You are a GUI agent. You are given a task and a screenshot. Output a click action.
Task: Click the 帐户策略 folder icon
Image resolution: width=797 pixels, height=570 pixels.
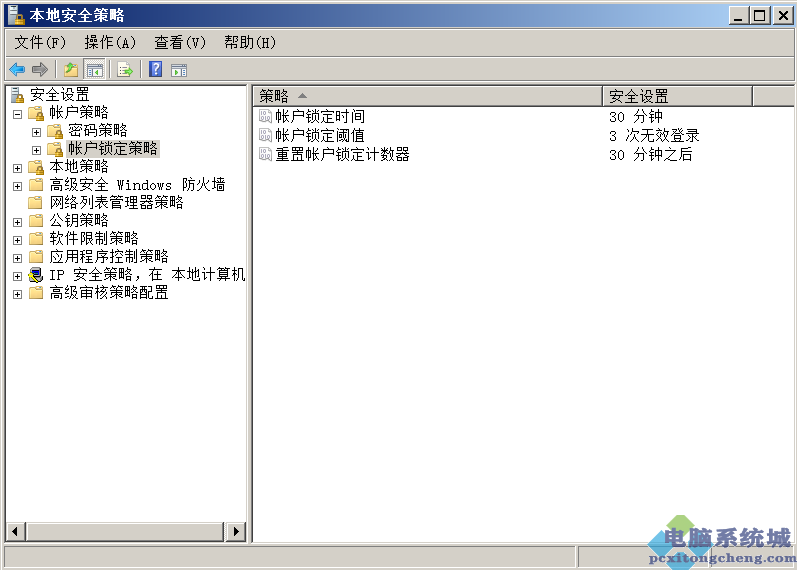click(x=36, y=112)
